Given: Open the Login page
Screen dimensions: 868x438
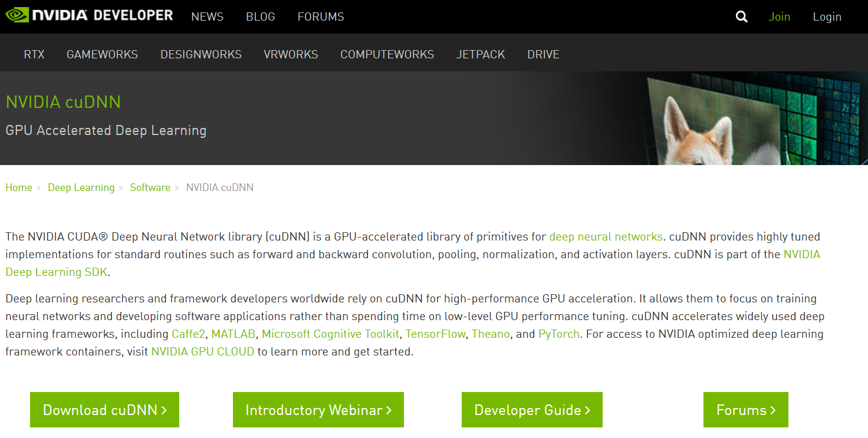Looking at the screenshot, I should point(827,17).
